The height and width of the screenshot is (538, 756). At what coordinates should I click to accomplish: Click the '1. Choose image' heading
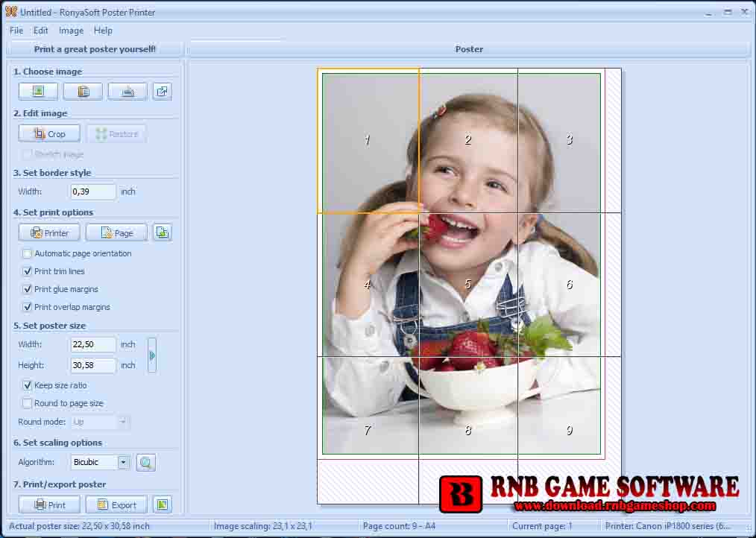click(x=48, y=72)
